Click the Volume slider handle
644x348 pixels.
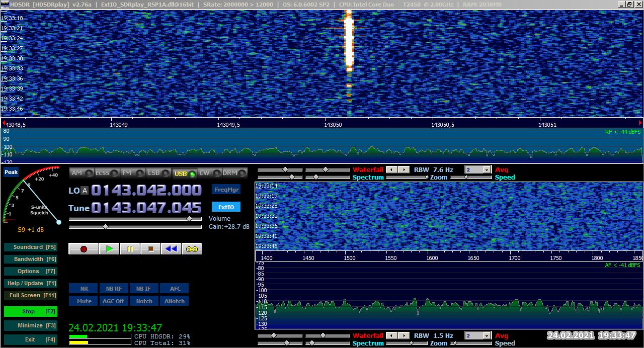pos(189,219)
